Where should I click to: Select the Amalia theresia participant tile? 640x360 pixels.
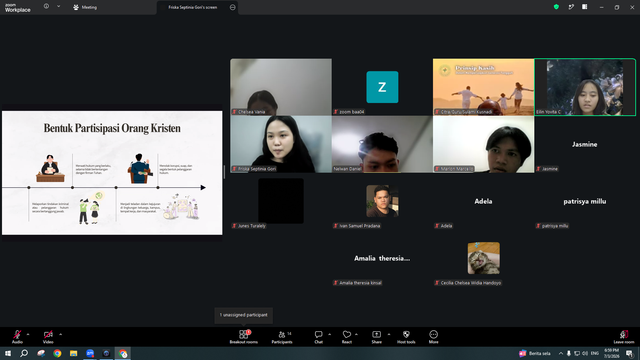point(382,258)
